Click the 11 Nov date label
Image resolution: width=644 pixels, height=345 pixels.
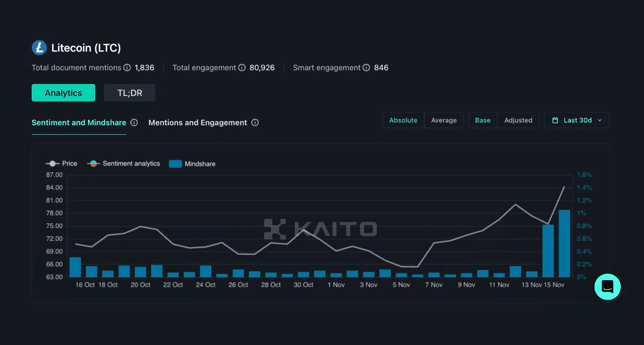click(x=499, y=285)
